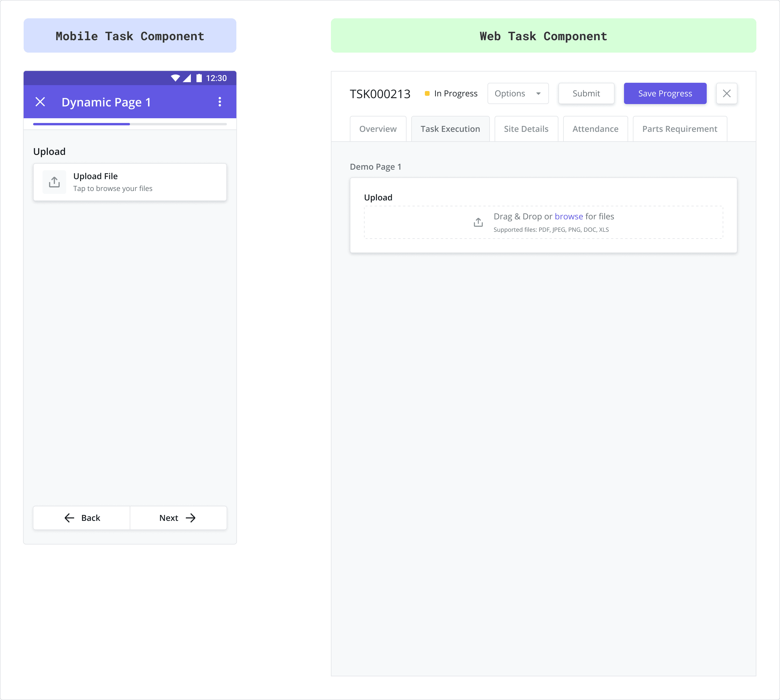Go Back on the mobile page
The image size is (780, 700).
point(82,518)
